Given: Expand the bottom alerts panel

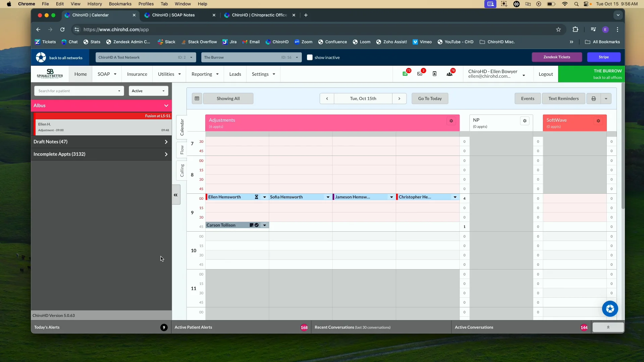Looking at the screenshot, I should pos(608,327).
